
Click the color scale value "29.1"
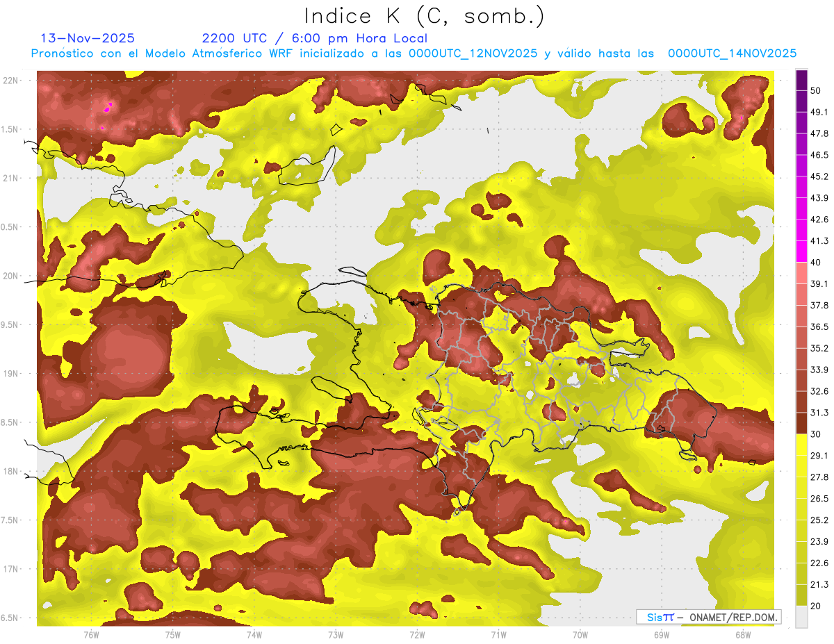(x=819, y=456)
